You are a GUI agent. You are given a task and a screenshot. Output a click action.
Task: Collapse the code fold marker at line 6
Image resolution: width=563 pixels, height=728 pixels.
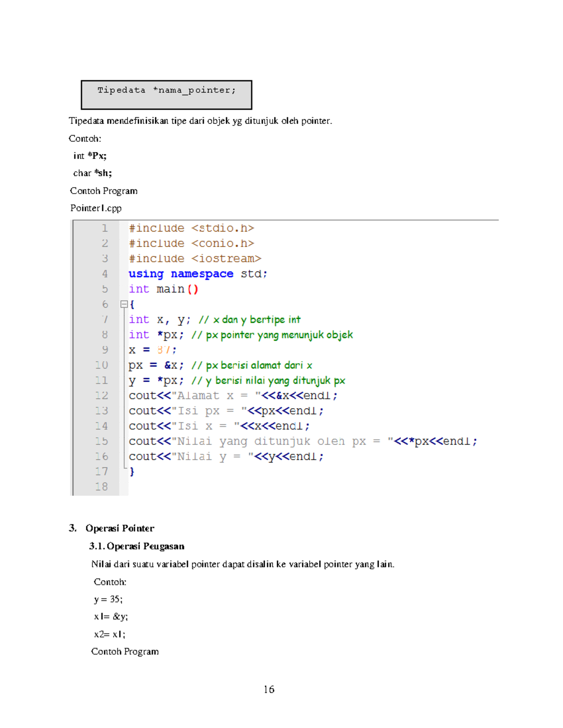click(x=124, y=304)
